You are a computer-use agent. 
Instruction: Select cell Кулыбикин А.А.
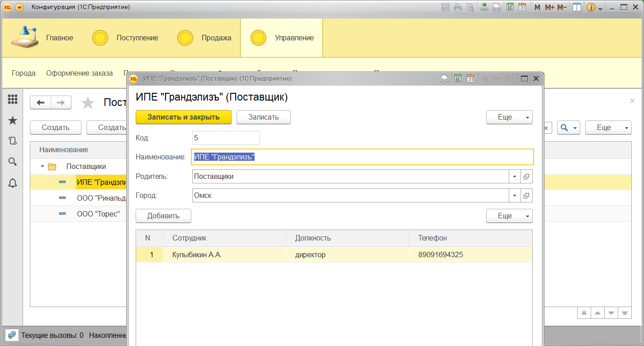coord(224,255)
